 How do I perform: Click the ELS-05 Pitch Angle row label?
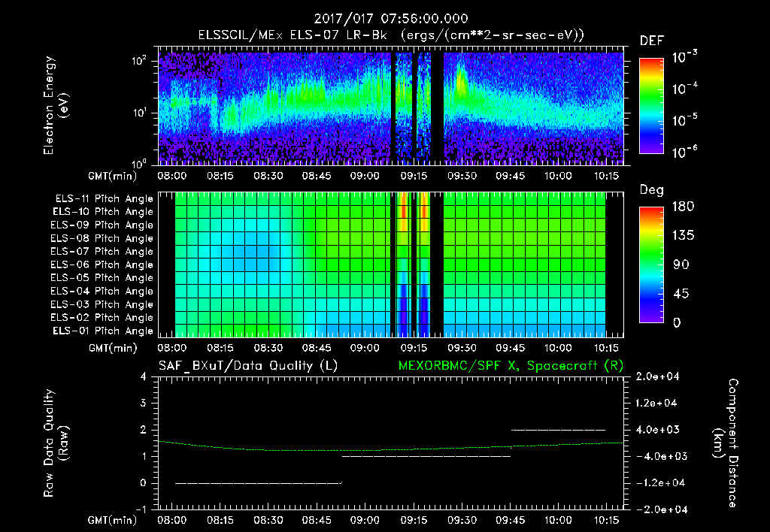coord(102,278)
